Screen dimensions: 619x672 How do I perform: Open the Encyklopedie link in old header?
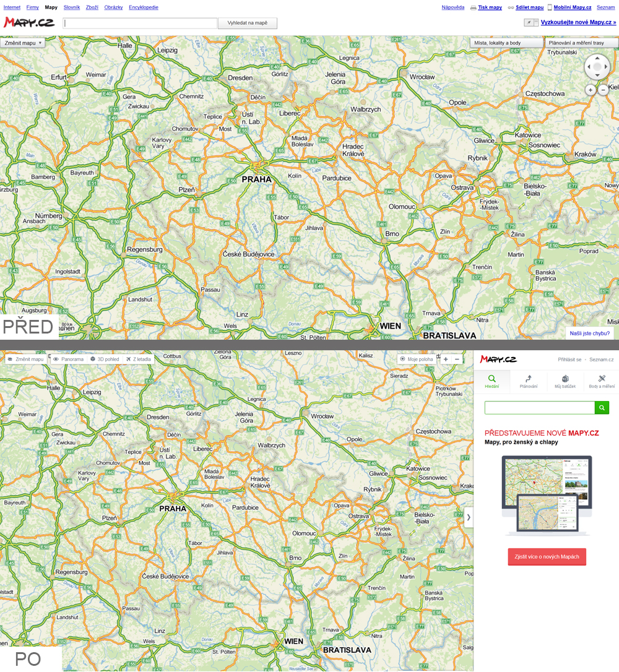[144, 7]
